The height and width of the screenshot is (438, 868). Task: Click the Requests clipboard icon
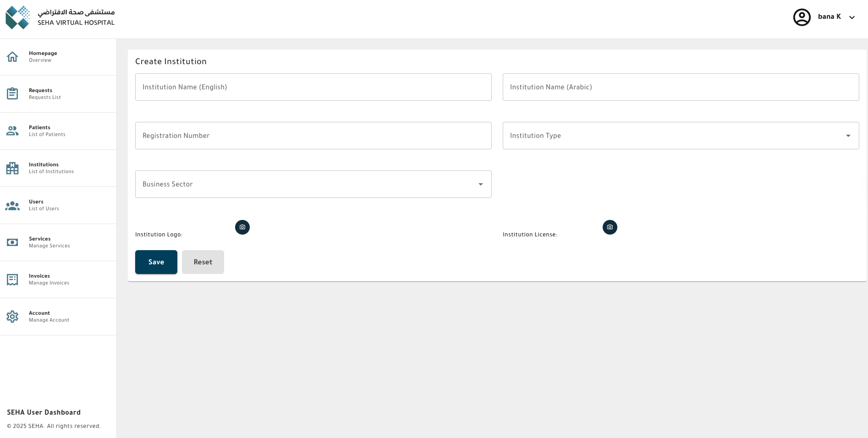(x=12, y=93)
